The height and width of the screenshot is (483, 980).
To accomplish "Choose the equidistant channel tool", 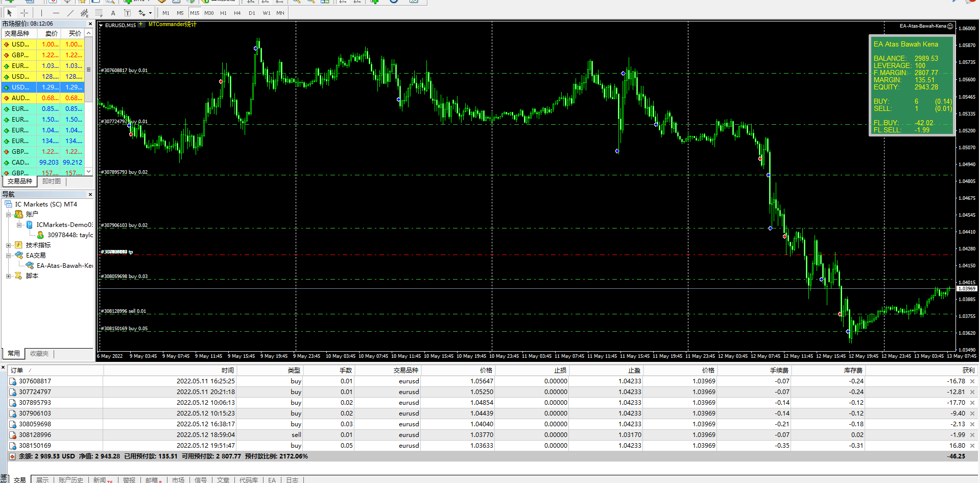I will click(85, 13).
